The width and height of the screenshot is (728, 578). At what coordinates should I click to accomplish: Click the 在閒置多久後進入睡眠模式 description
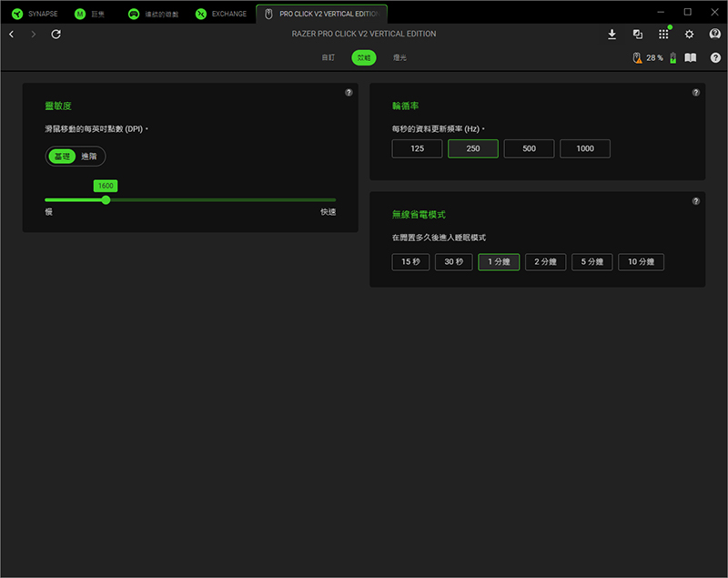click(439, 238)
